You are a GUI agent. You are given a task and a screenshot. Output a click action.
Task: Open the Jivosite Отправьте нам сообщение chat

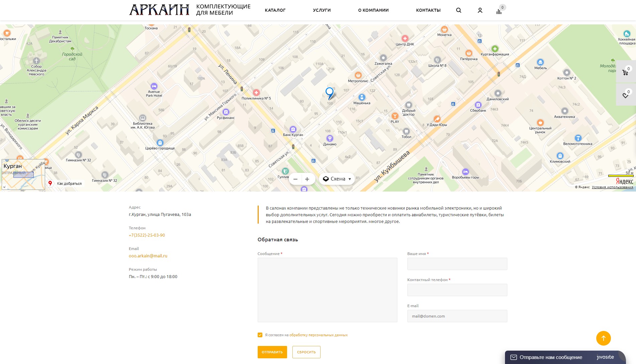point(565,357)
